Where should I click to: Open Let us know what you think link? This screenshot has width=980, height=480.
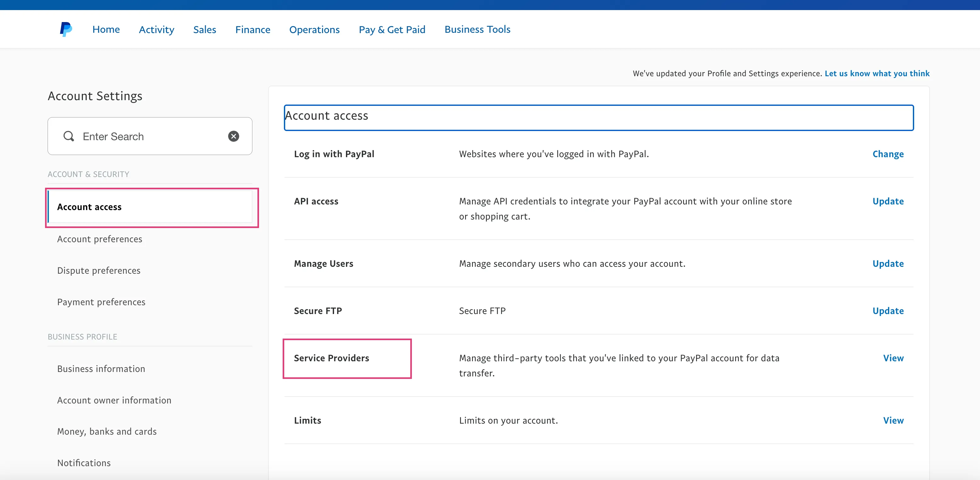pyautogui.click(x=877, y=73)
